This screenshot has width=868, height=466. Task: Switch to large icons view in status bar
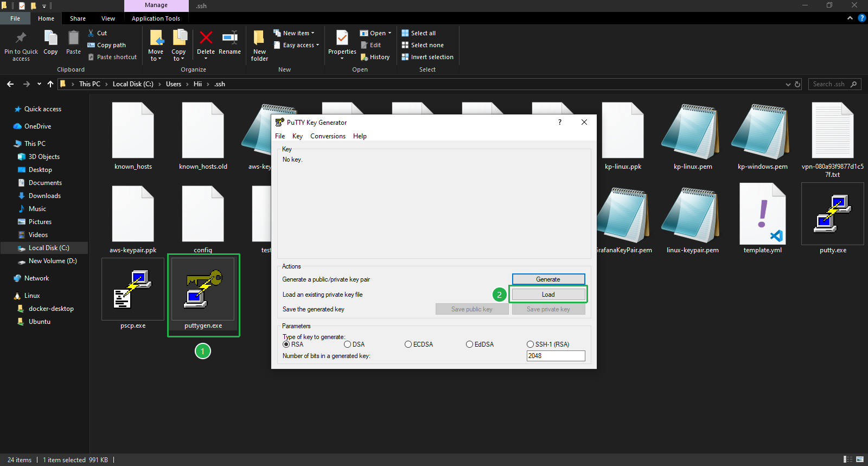click(860, 459)
